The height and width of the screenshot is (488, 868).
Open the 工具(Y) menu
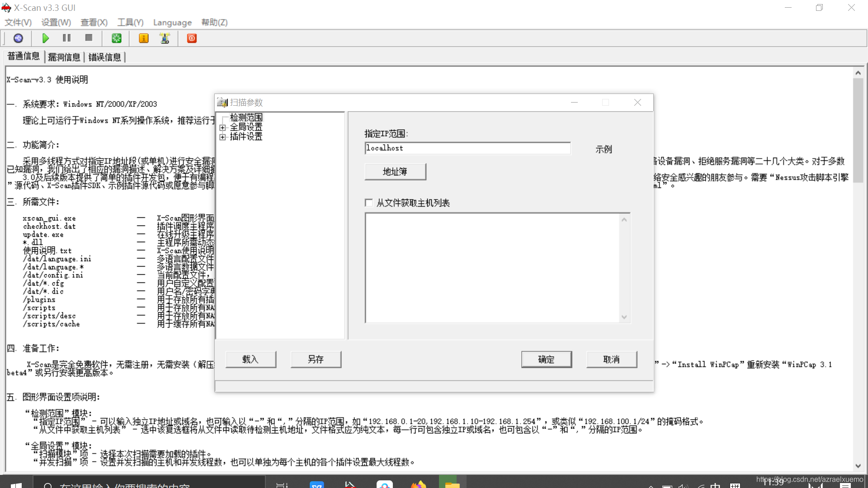pos(130,23)
